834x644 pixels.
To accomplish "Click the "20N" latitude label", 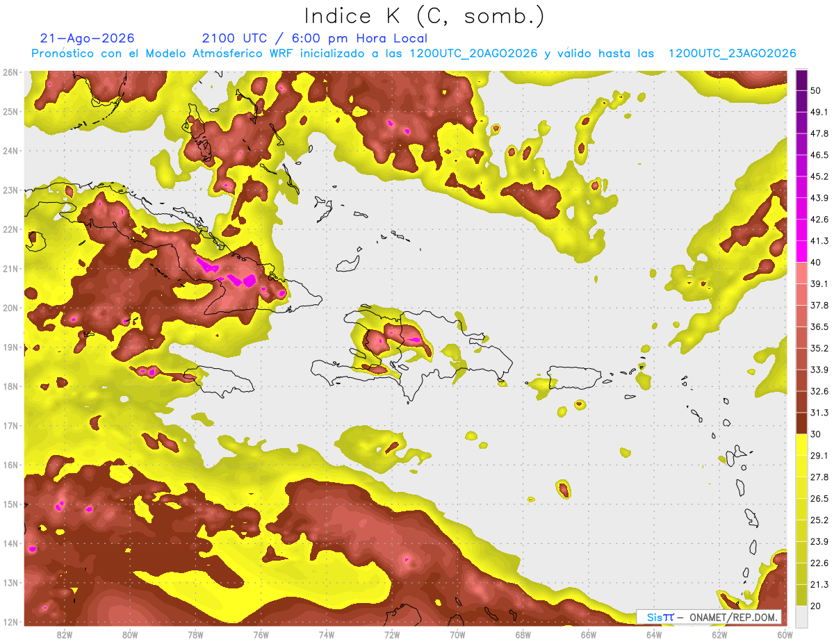I will click(x=10, y=308).
